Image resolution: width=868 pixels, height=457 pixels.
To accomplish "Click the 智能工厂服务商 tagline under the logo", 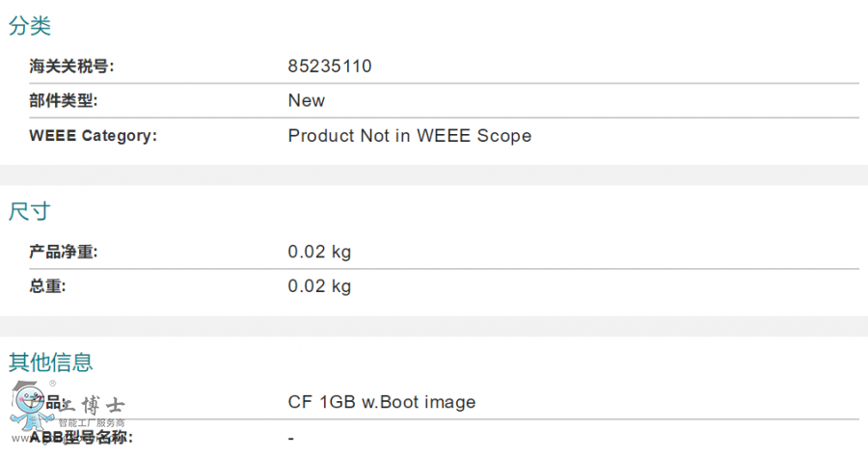I will tap(92, 422).
